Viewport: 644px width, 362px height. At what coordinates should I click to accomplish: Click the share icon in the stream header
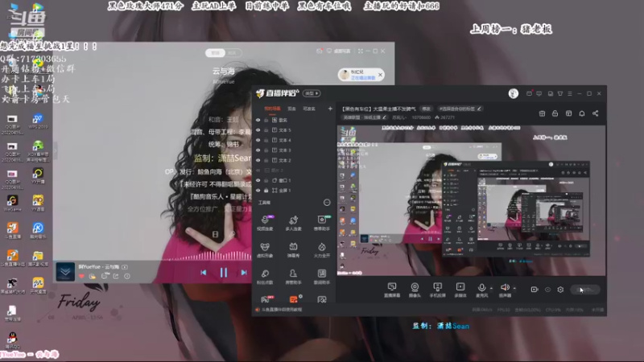(595, 113)
